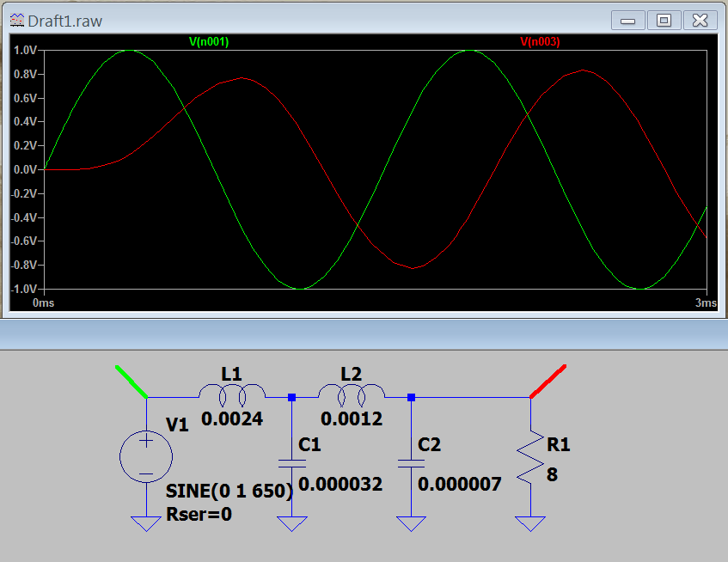Select the V1 voltage source symbol

pos(146,456)
